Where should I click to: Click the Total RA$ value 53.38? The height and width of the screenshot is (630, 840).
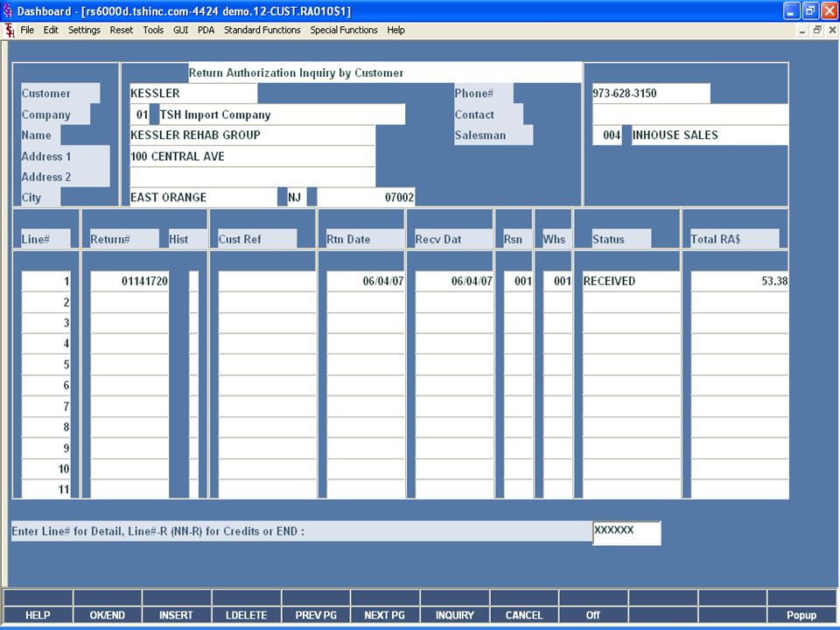tap(739, 281)
